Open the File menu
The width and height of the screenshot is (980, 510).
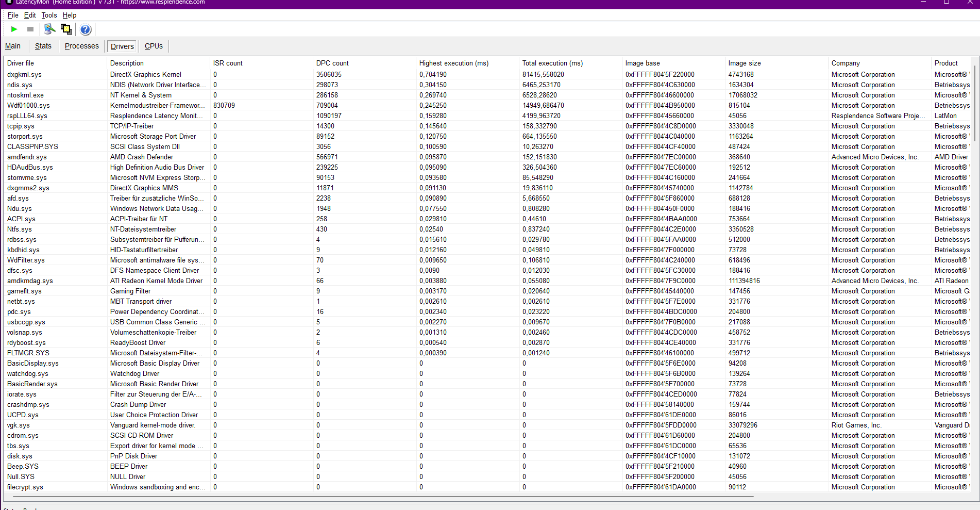pos(13,15)
